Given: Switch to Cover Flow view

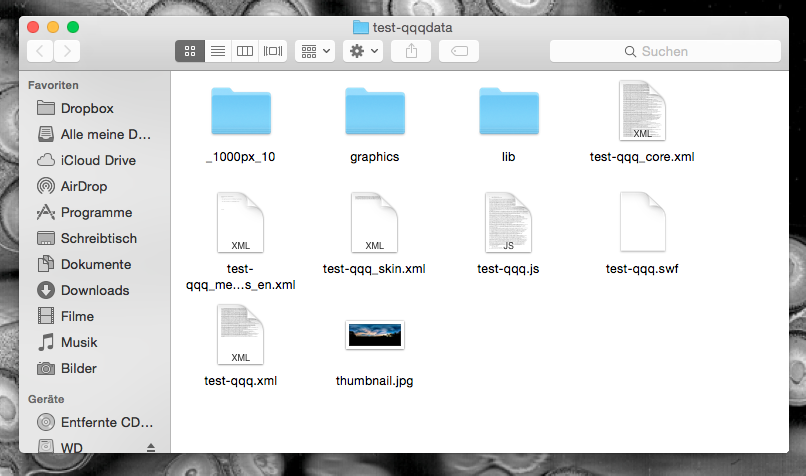Looking at the screenshot, I should pos(272,51).
